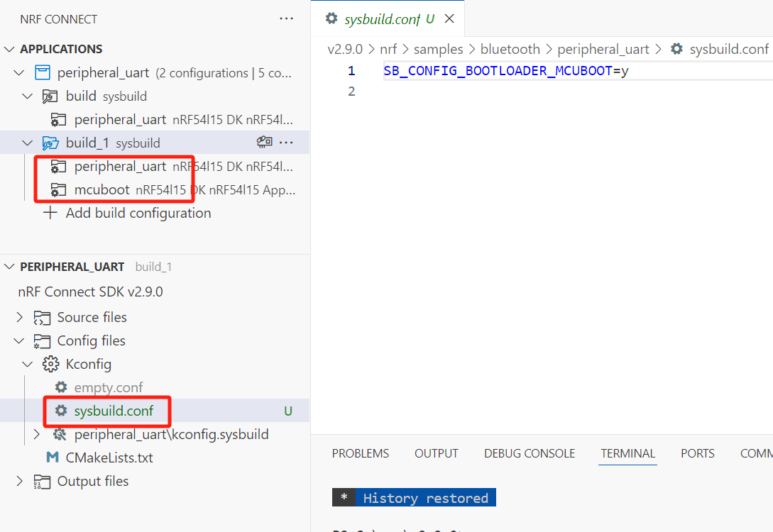Click the sysbuild.conf gear icon in tree
This screenshot has height=532, width=773.
(60, 410)
